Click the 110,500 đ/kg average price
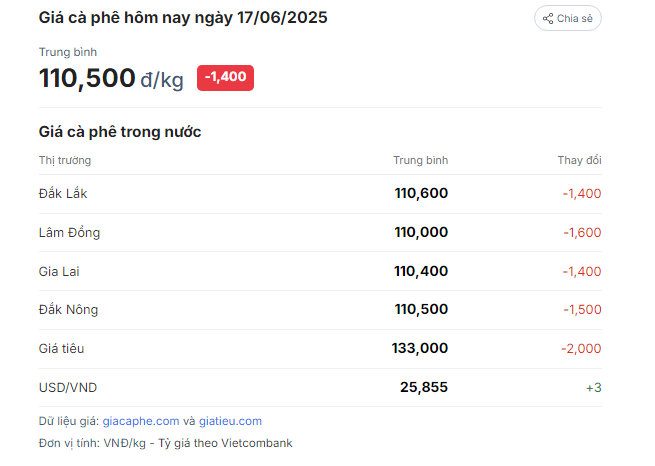This screenshot has width=655, height=466. [x=111, y=79]
